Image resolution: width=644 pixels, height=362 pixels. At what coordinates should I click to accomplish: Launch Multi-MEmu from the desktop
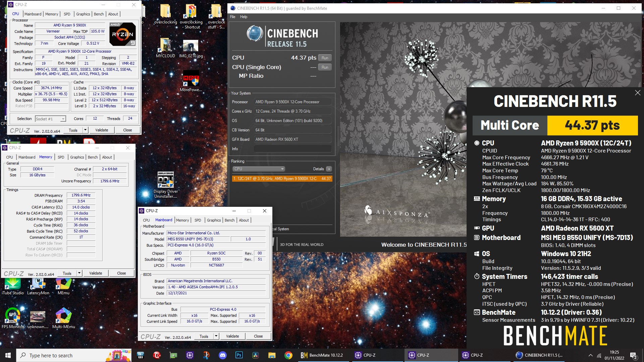(x=63, y=318)
